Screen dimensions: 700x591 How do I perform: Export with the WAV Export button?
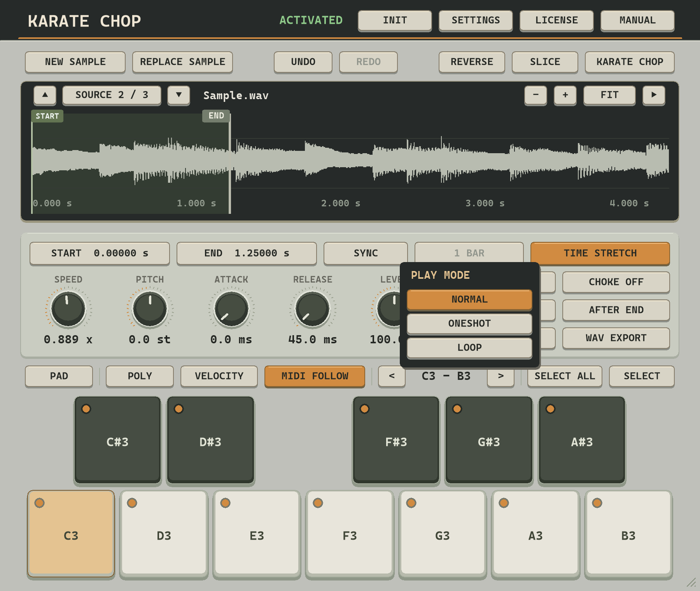point(616,338)
